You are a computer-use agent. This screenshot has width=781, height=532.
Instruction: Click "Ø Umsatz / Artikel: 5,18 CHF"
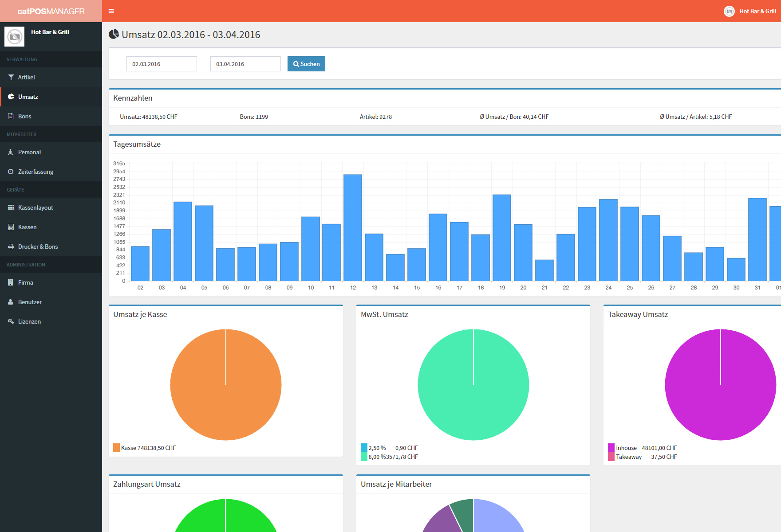(696, 117)
